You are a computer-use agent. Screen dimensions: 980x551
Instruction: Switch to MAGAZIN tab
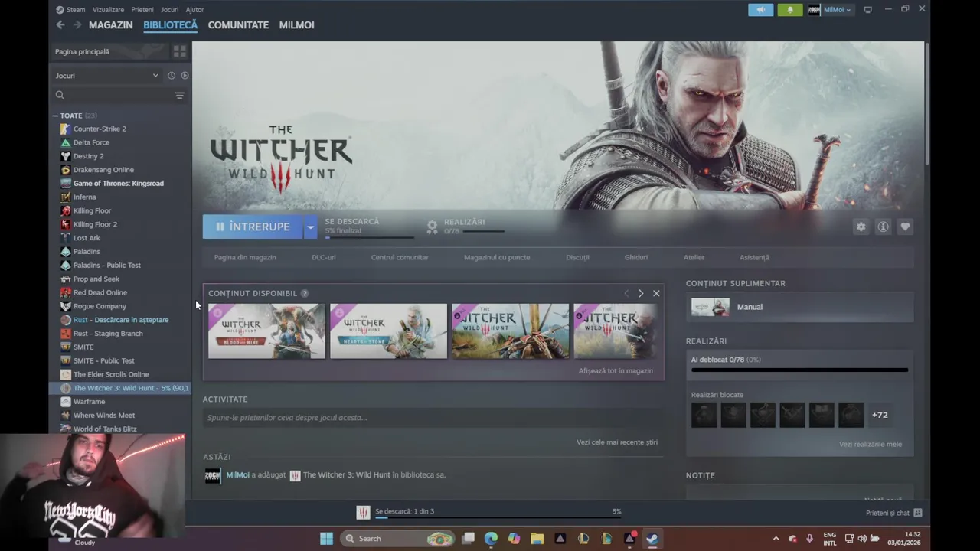coord(110,24)
